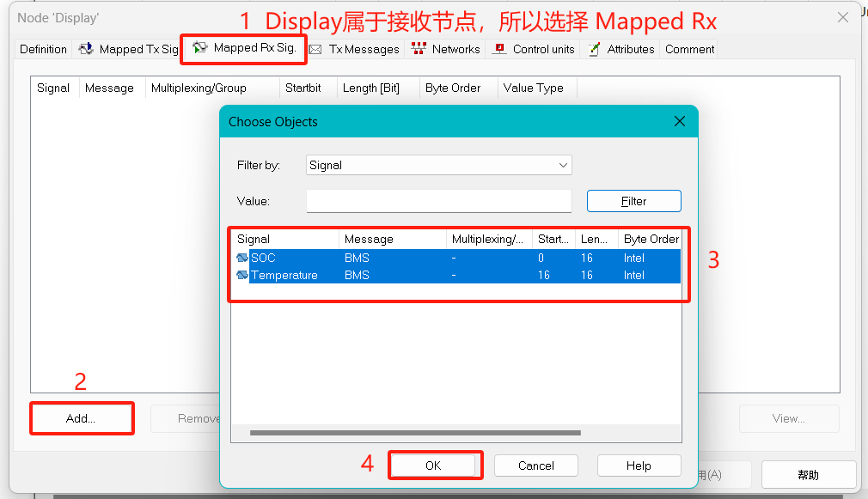
Task: Select the Mapped Tx Sig tab icon
Action: (85, 49)
